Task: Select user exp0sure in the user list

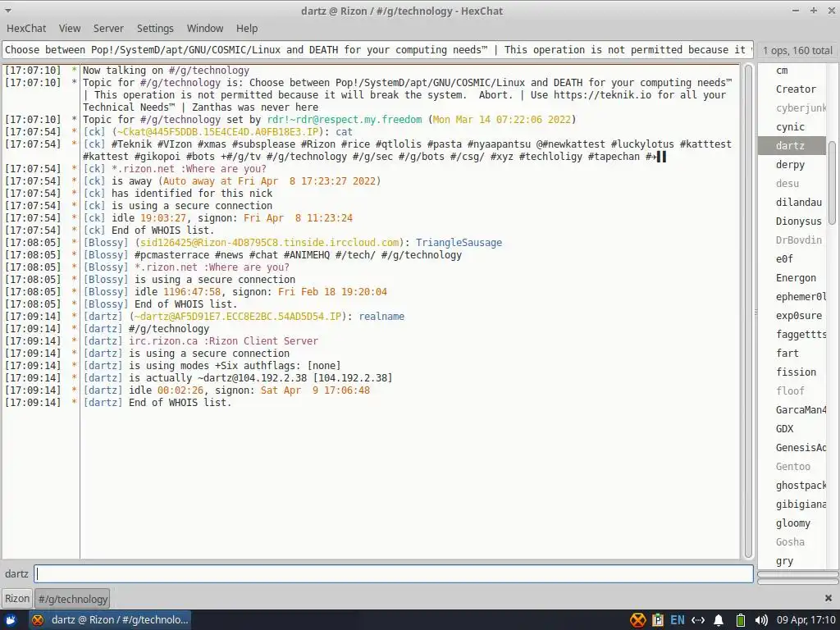Action: pyautogui.click(x=792, y=316)
